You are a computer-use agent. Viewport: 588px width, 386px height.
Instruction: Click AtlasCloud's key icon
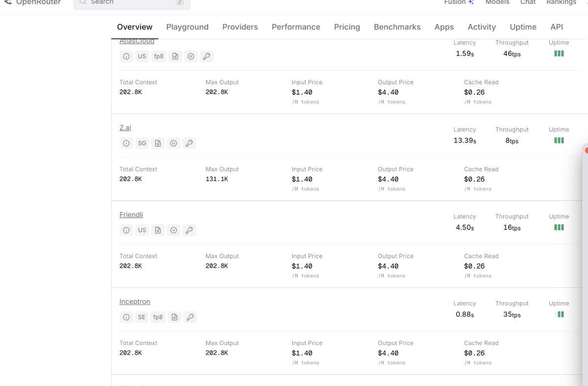tap(207, 56)
